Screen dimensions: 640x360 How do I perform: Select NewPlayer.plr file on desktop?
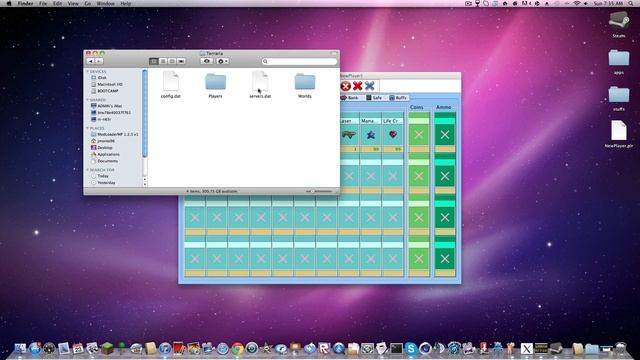tap(619, 134)
